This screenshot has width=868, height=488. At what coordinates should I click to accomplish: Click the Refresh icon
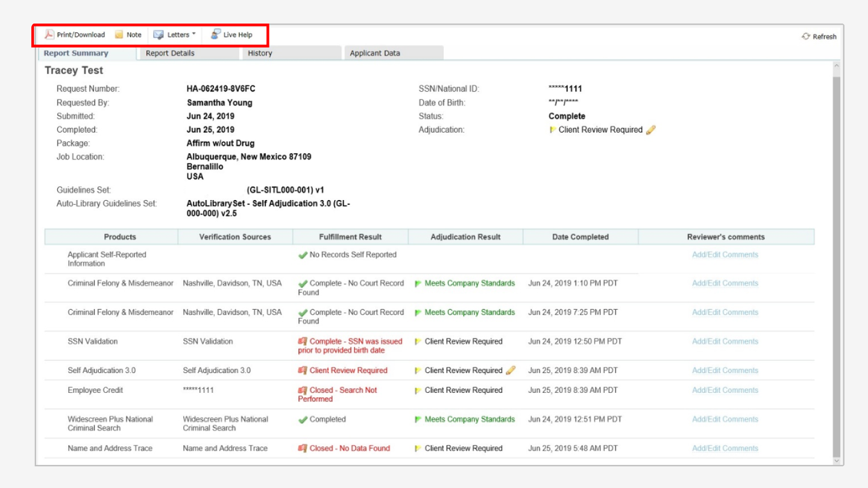(805, 36)
